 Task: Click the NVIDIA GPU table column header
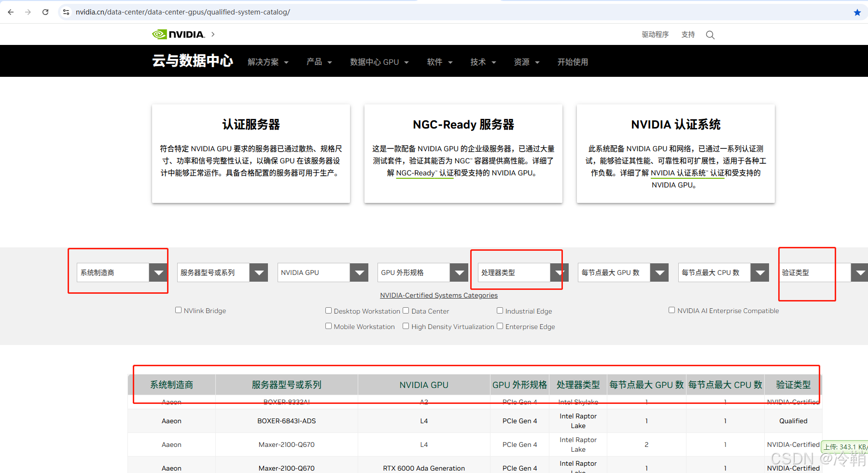[424, 385]
